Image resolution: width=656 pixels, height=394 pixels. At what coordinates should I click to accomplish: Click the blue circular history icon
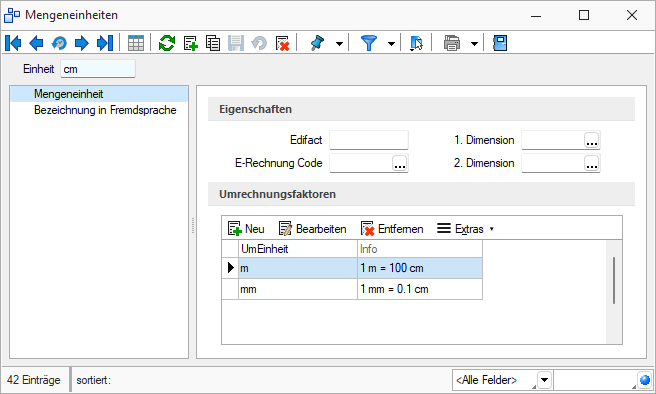click(x=59, y=43)
